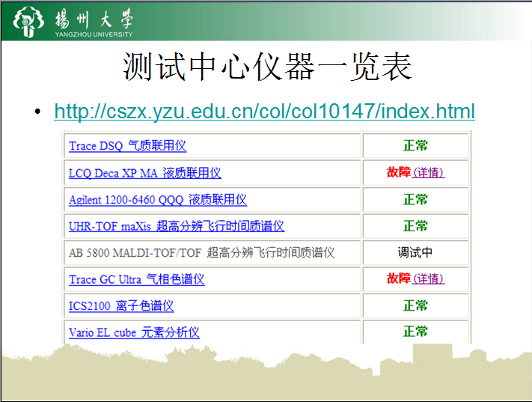This screenshot has height=402, width=532.
Task: Select 正常 status for UHR-TOF maXis
Action: [x=415, y=226]
